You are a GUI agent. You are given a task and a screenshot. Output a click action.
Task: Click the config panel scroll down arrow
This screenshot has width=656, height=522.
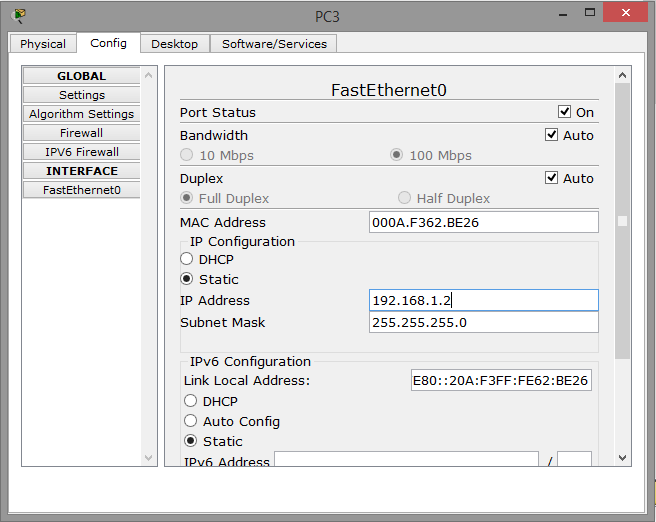(x=623, y=458)
